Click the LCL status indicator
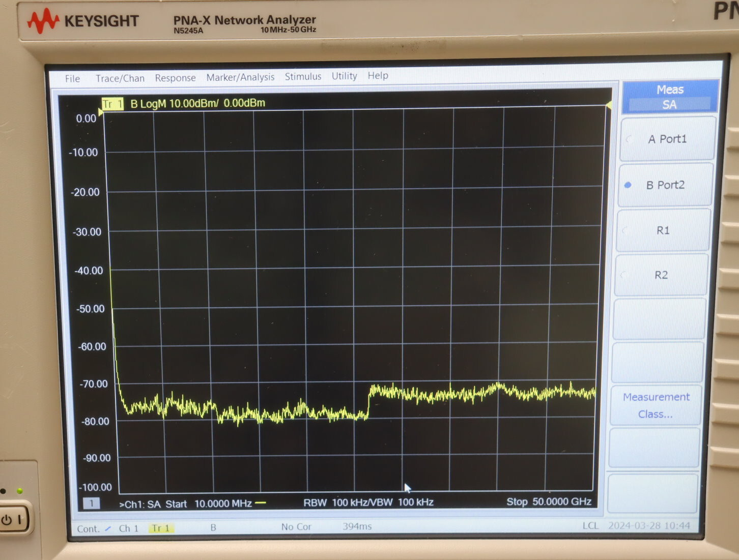 click(x=590, y=526)
